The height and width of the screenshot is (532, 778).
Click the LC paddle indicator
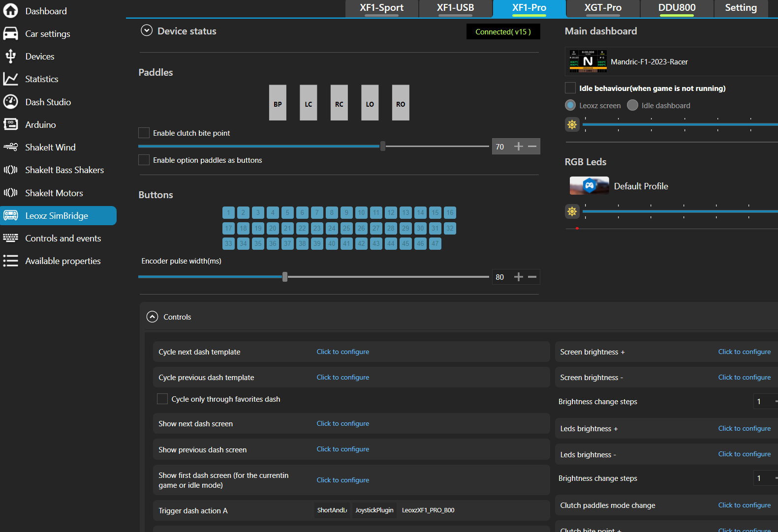(309, 103)
